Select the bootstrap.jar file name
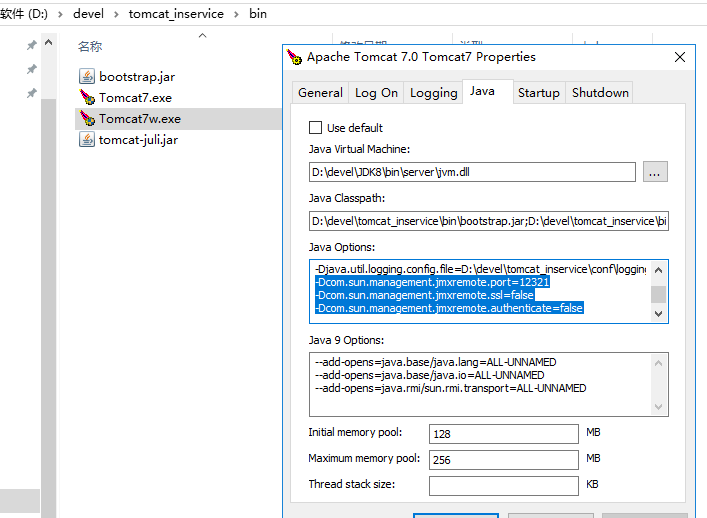The width and height of the screenshot is (707, 518). (x=137, y=77)
